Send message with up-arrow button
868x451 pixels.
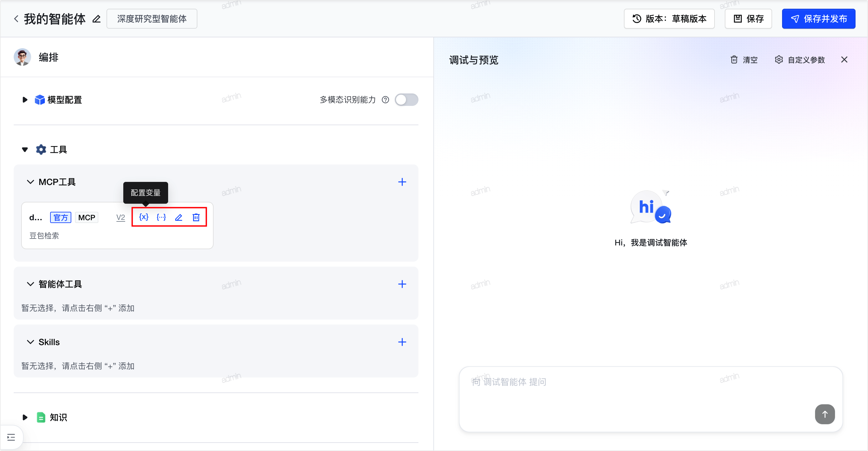click(824, 414)
